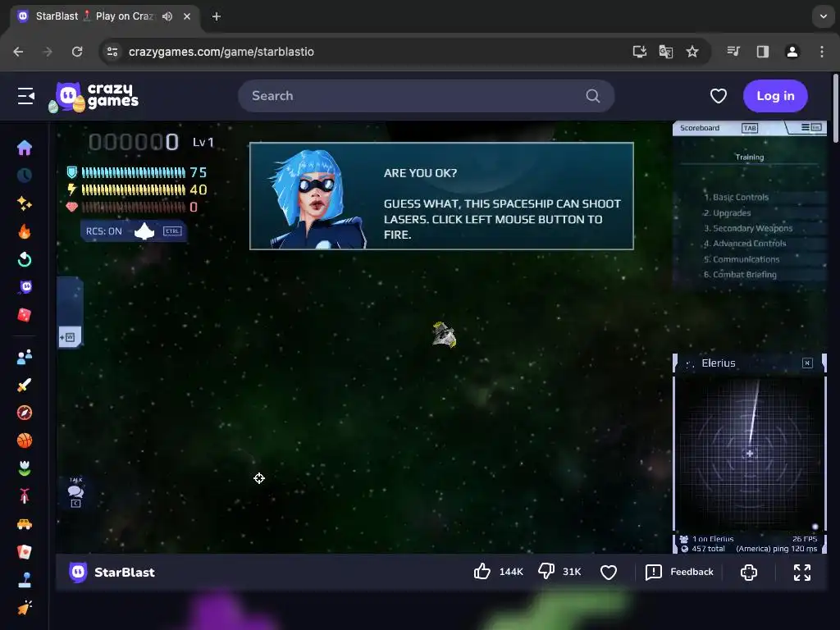840x630 pixels.
Task: Open Chrome three-dot menu
Action: tap(822, 52)
